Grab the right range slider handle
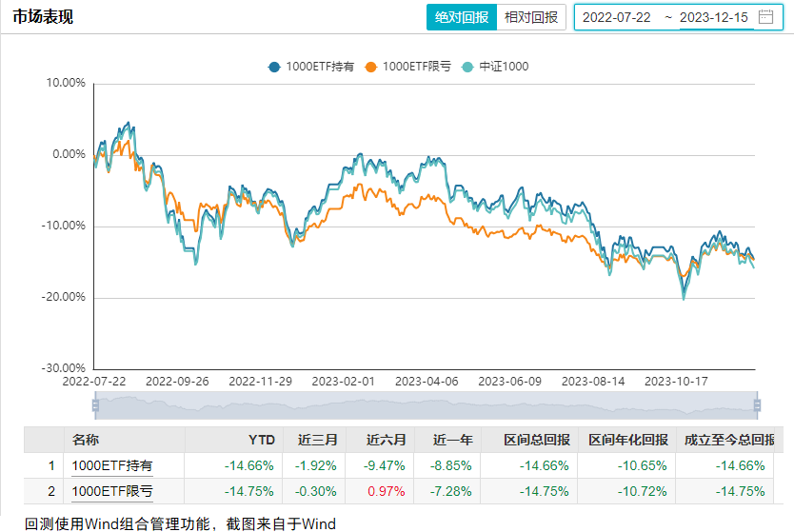The width and height of the screenshot is (794, 532). tap(758, 405)
